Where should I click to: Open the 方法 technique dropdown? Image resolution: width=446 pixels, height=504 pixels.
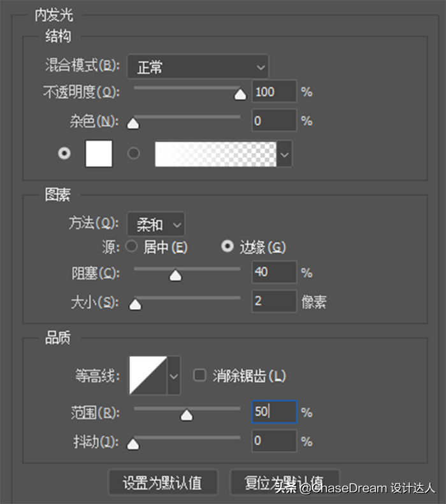[x=156, y=224]
